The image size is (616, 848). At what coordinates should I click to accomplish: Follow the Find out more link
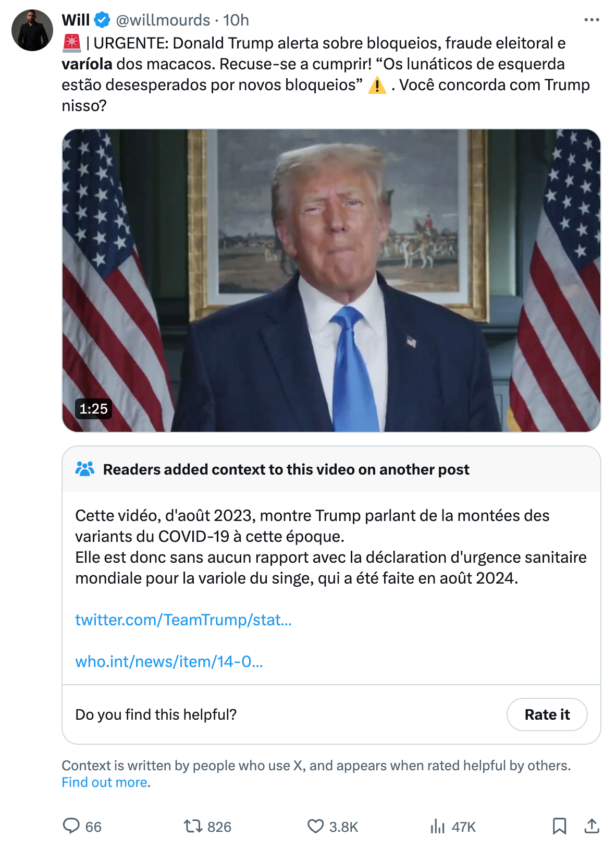coord(104,782)
